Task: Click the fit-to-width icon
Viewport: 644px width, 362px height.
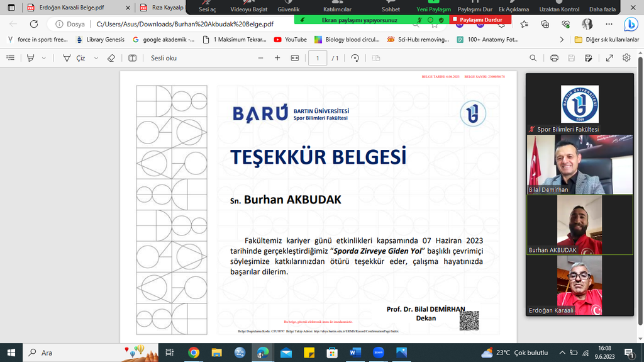Action: (x=295, y=58)
